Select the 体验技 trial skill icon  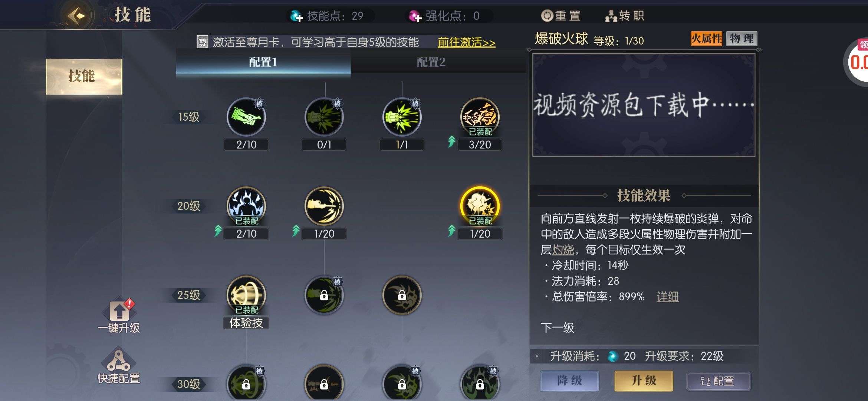tap(246, 295)
